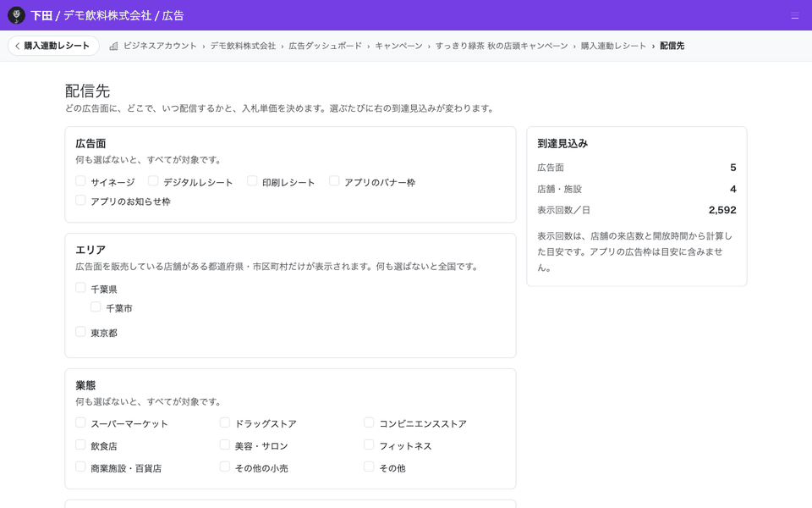This screenshot has height=508, width=812.
Task: Click the エリア section heading
Action: point(91,250)
